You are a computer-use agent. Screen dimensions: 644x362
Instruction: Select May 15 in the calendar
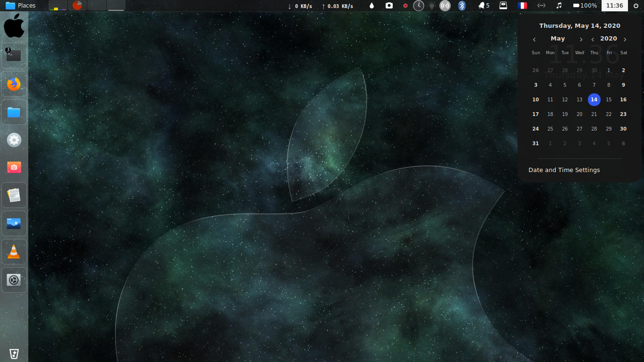click(609, 99)
